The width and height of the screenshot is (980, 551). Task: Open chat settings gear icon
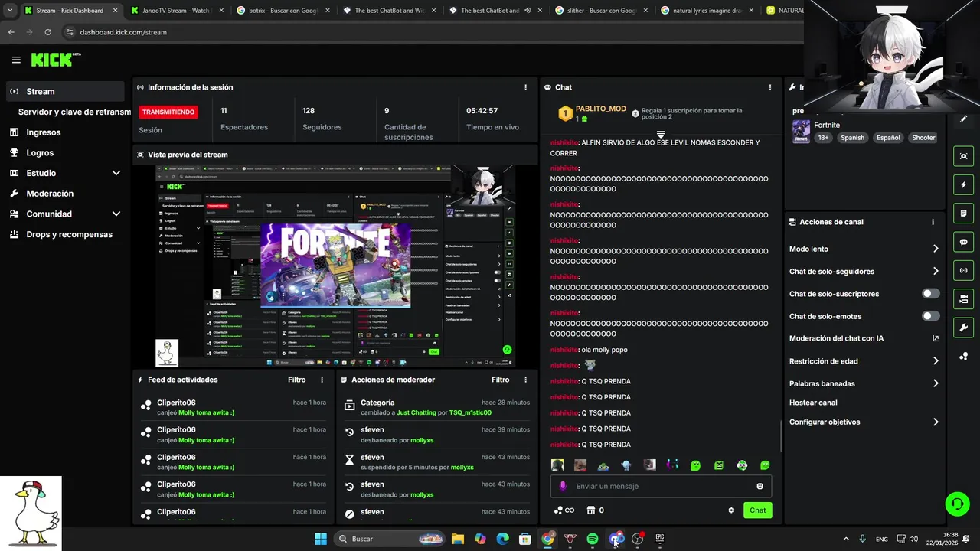(x=731, y=510)
